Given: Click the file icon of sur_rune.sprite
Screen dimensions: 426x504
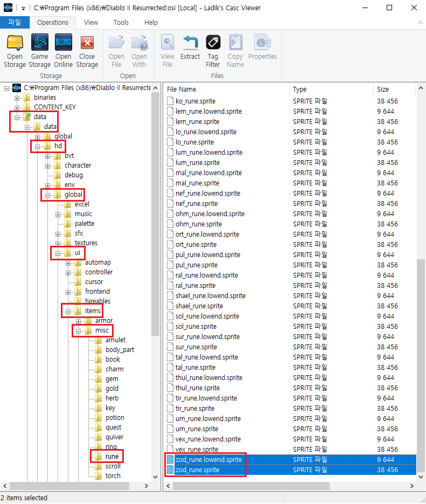Looking at the screenshot, I should pyautogui.click(x=170, y=347).
